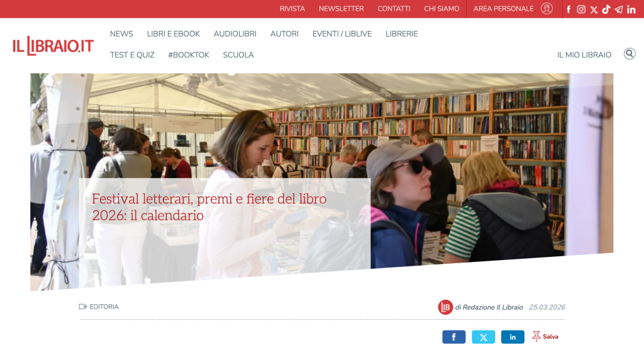This screenshot has width=644, height=357.
Task: Open the NEWS menu item
Action: [121, 34]
